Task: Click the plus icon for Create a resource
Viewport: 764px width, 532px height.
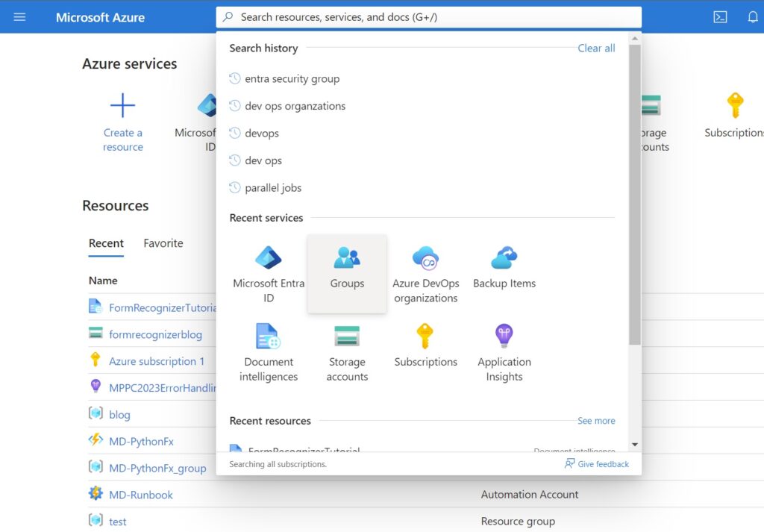Action: pos(122,105)
